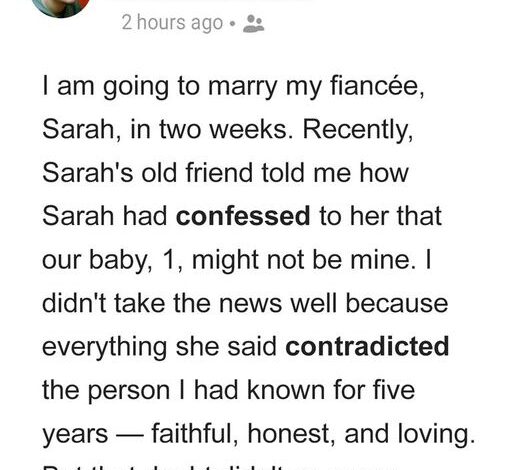
Task: Click the line 'didn't take the news well because'
Action: [x=245, y=303]
